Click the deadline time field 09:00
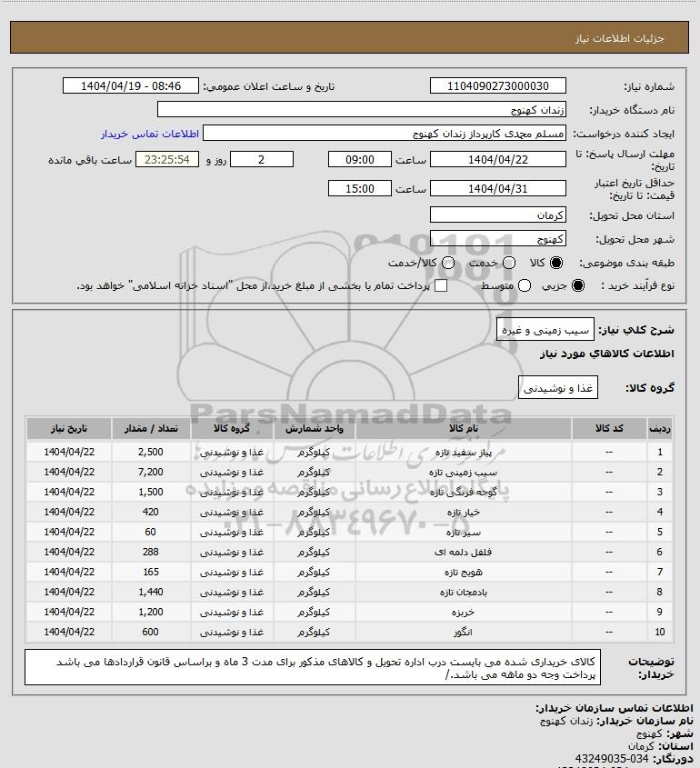Screen dimensions: 700x768 [360, 160]
